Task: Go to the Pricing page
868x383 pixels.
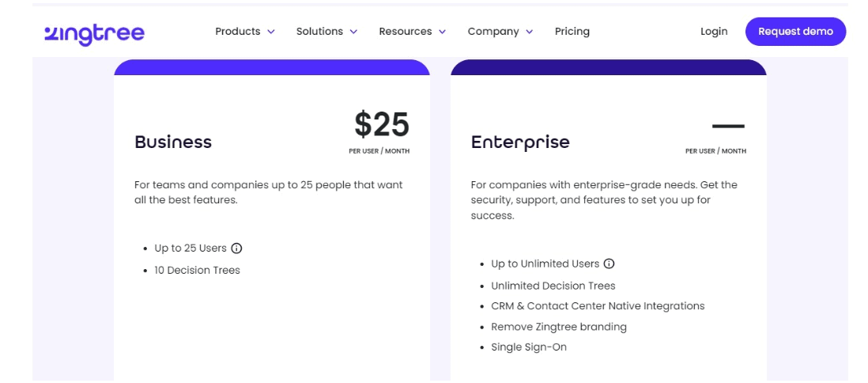Action: 572,32
